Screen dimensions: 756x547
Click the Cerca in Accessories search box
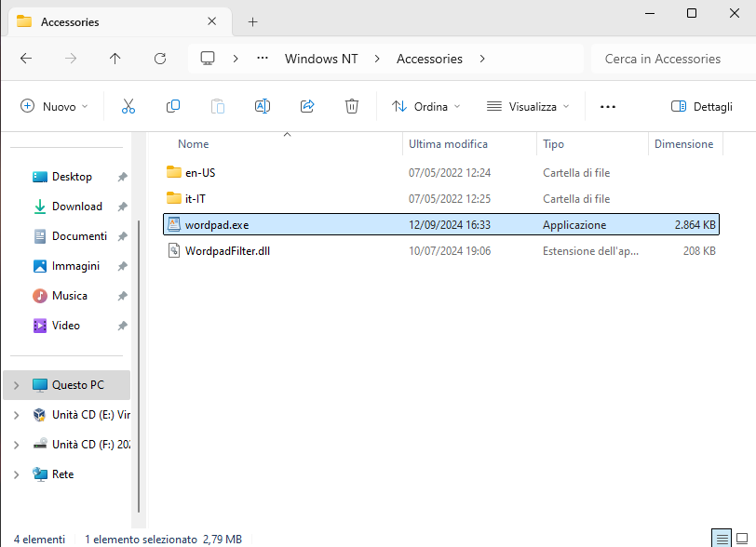point(673,59)
